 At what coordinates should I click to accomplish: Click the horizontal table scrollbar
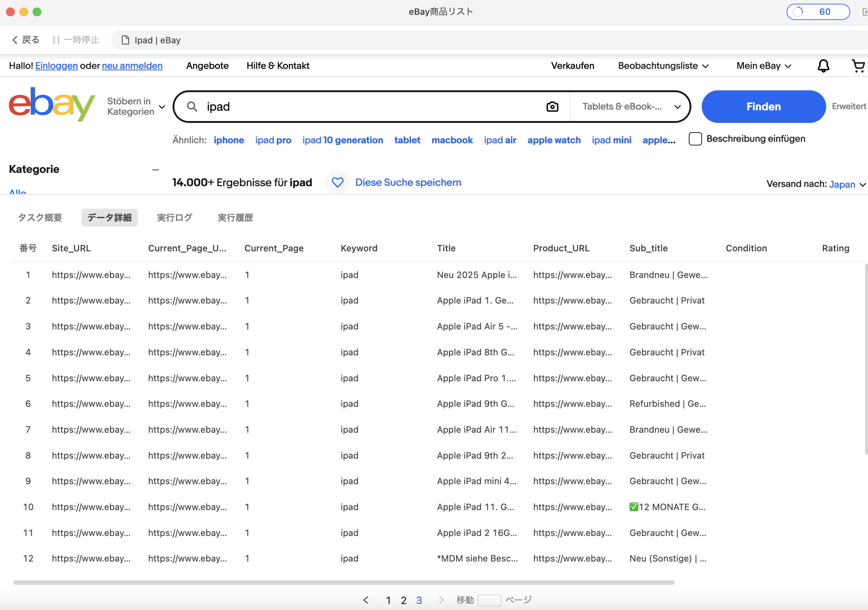[x=344, y=582]
